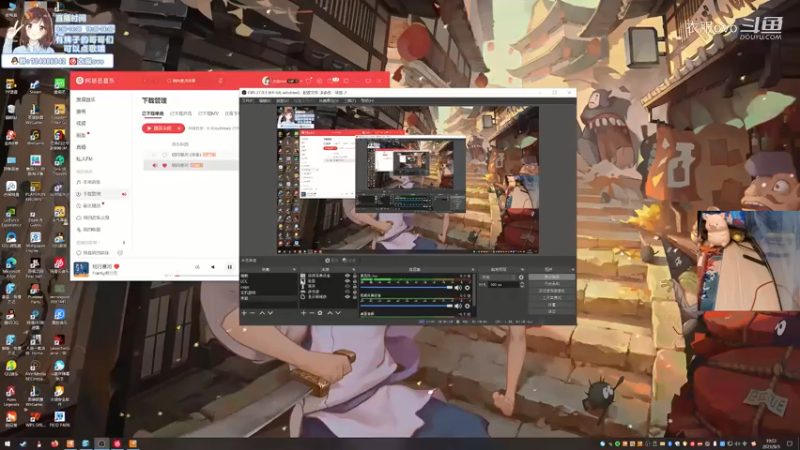Move the selected scene down in OBS
This screenshot has width=800, height=450.
[270, 313]
